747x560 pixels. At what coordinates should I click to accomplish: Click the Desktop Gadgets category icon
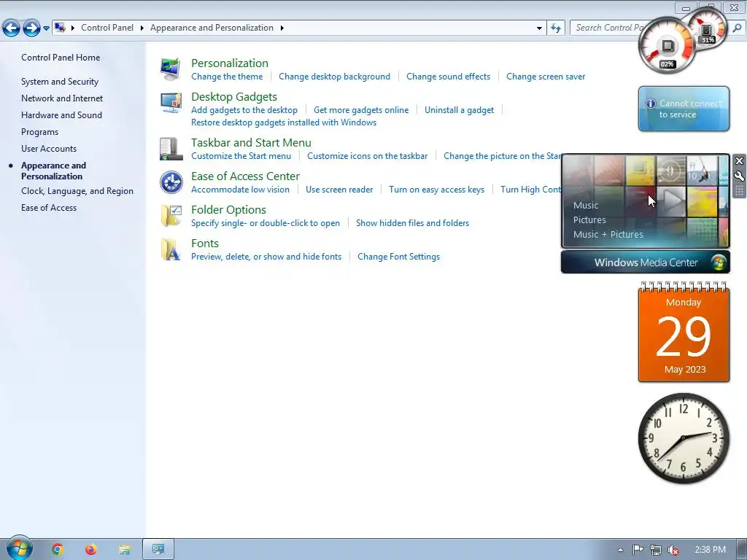tap(171, 102)
